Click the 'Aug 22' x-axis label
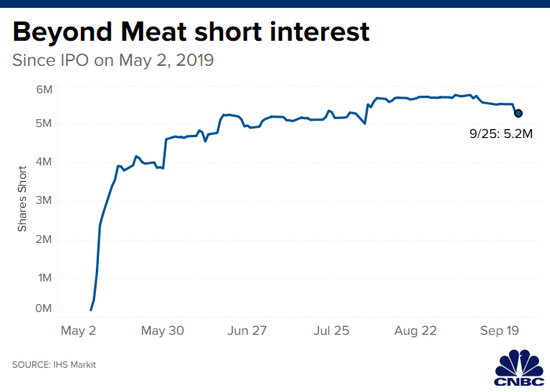 coord(415,330)
